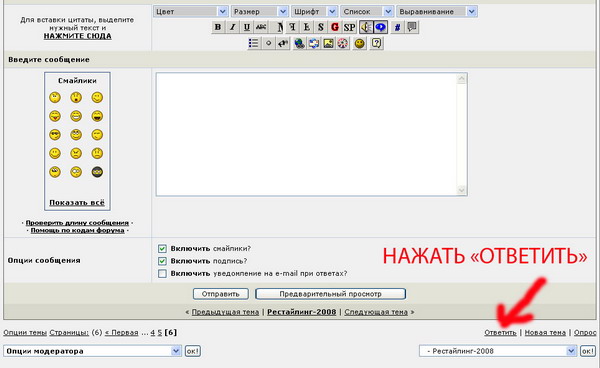Open the 'Опции модератора' dropdown
600x368 pixels.
tap(92, 351)
